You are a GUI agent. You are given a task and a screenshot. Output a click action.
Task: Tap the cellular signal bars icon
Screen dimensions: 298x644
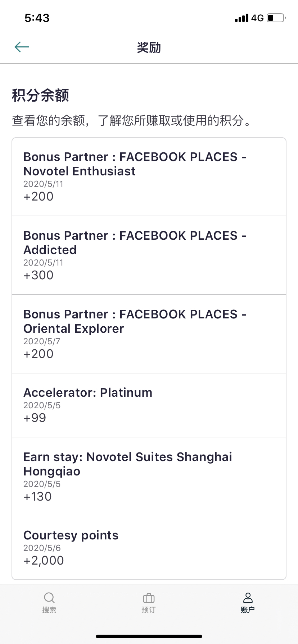[241, 18]
